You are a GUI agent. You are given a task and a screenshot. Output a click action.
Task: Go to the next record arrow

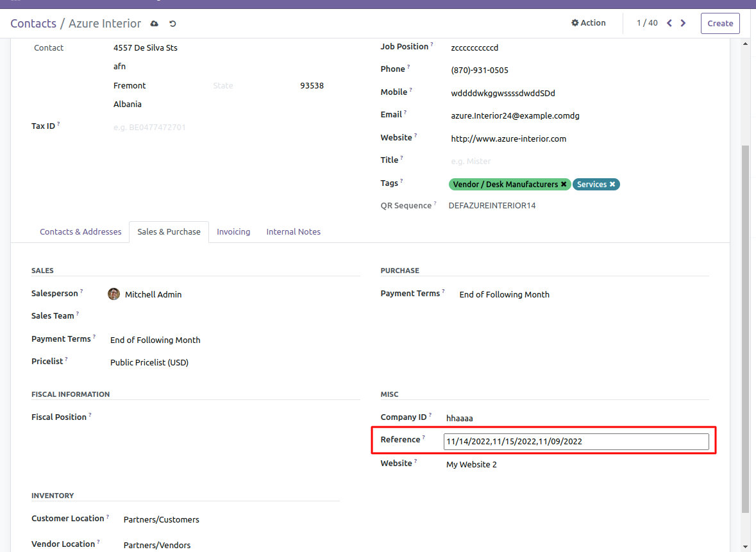(x=684, y=23)
